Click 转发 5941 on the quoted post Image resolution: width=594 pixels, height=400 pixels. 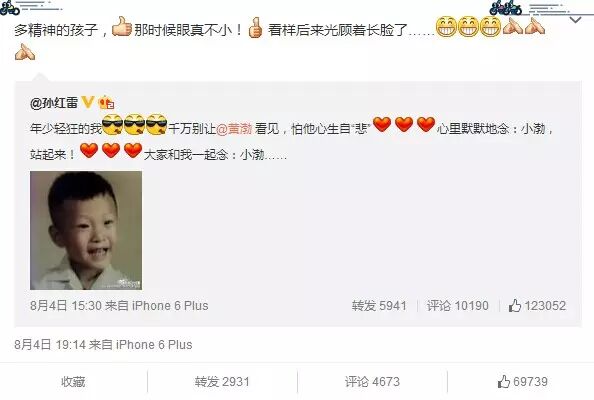click(x=379, y=306)
